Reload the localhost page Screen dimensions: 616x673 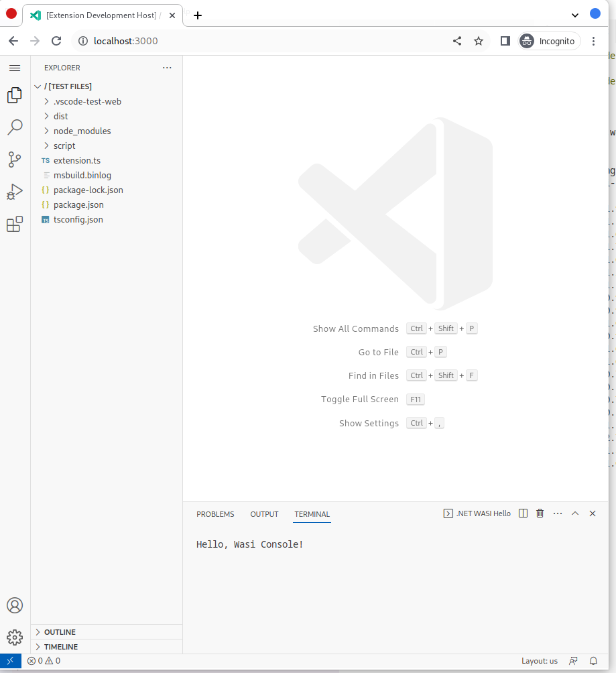[56, 41]
